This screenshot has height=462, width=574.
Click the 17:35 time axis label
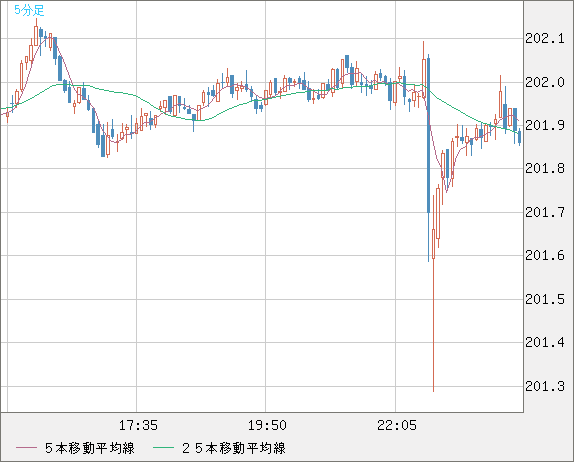138,425
